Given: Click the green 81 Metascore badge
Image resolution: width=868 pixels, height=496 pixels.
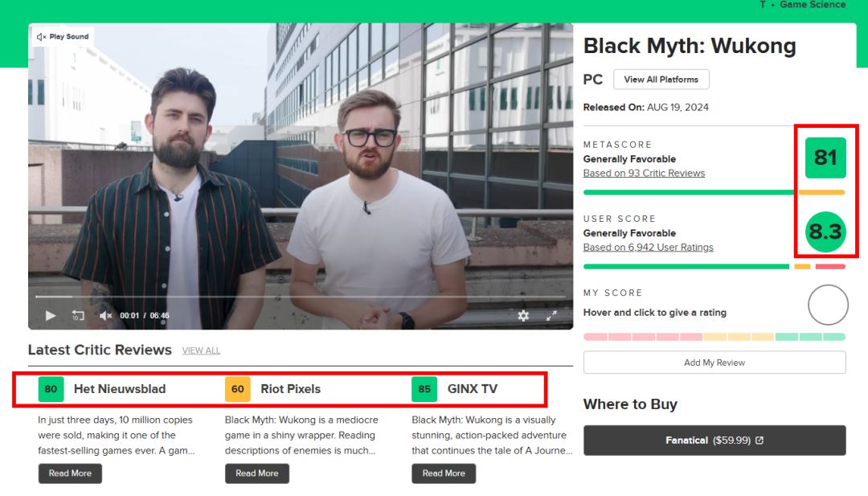Looking at the screenshot, I should pyautogui.click(x=825, y=158).
